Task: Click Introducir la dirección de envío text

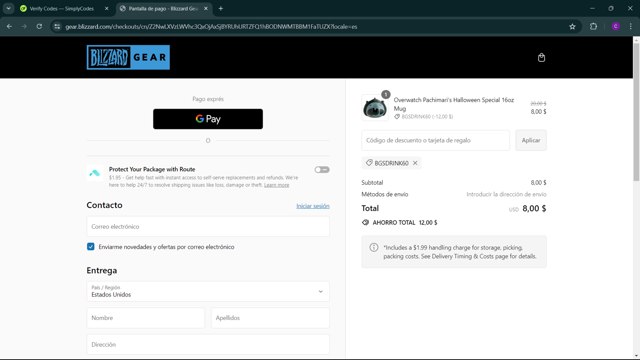Action: click(x=506, y=194)
